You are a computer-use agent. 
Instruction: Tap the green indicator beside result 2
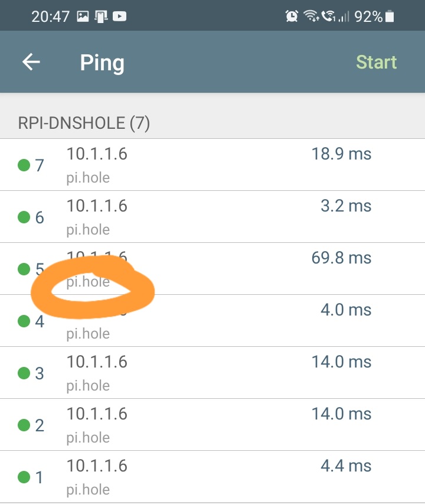click(x=24, y=425)
